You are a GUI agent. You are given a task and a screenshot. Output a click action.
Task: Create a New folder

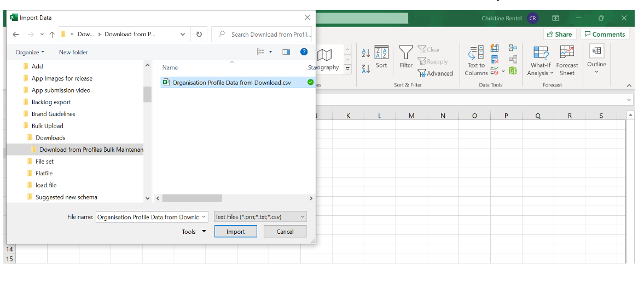click(73, 52)
